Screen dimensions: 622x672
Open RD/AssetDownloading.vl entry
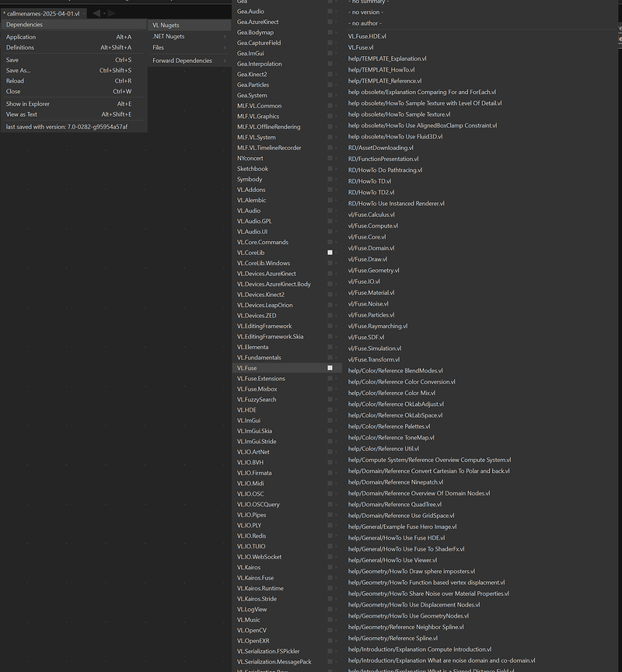[x=380, y=148]
